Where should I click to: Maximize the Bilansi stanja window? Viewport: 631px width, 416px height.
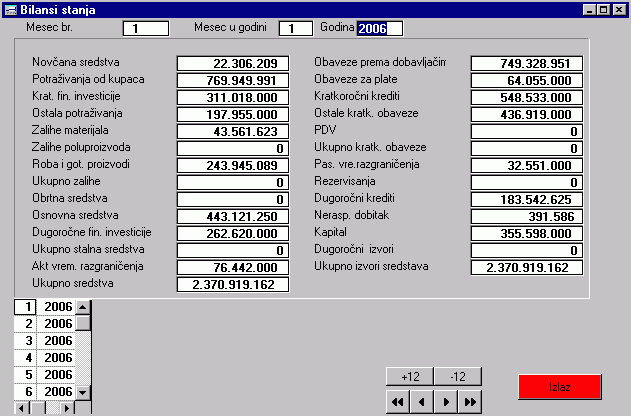click(x=604, y=10)
